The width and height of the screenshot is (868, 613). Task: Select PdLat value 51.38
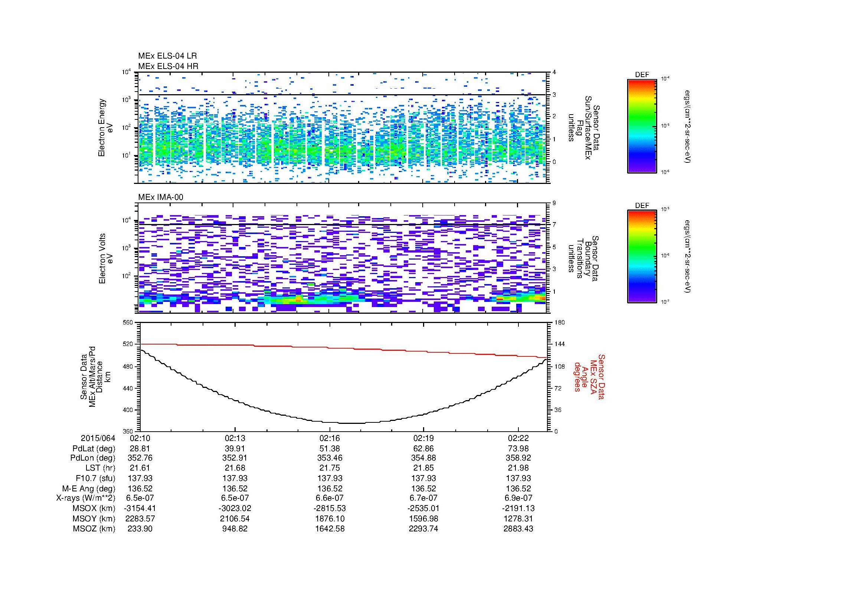330,449
